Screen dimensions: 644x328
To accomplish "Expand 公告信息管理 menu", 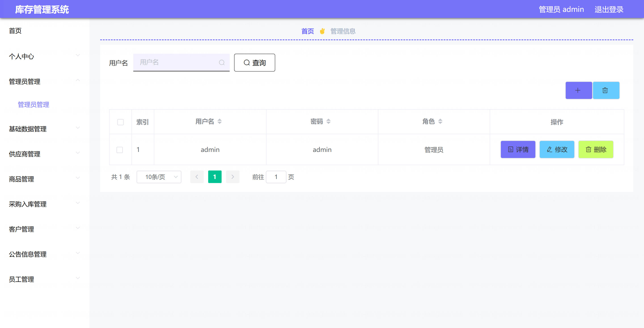I will click(x=44, y=254).
